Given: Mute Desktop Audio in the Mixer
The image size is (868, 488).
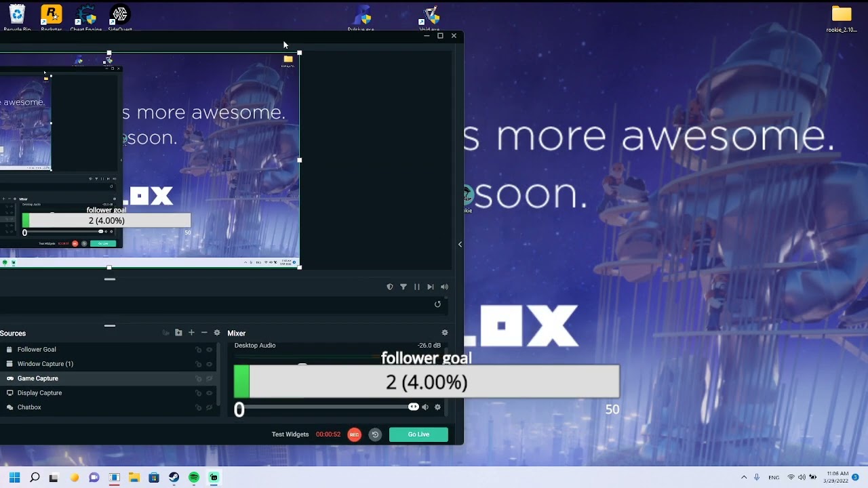Looking at the screenshot, I should 425,407.
